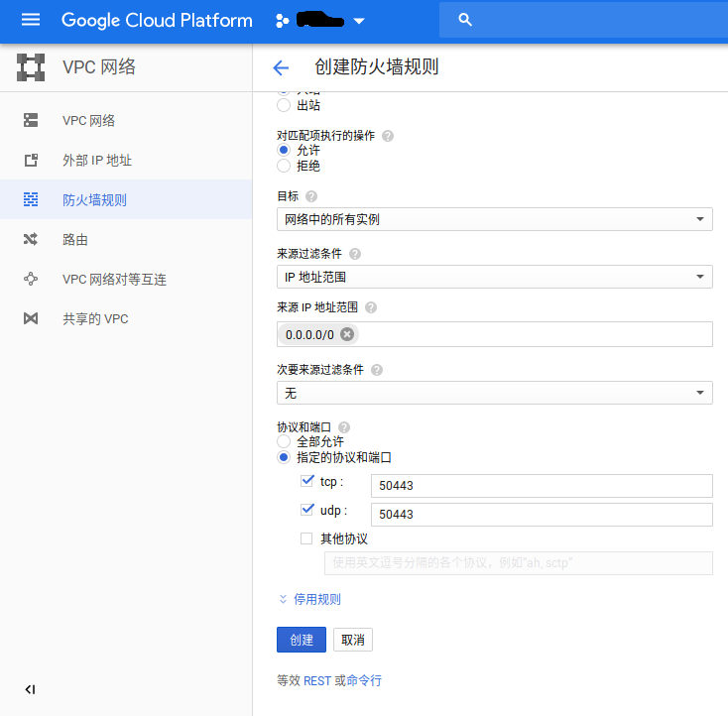Viewport: 728px width, 716px height.
Task: Click the search magnifier icon
Action: click(466, 20)
